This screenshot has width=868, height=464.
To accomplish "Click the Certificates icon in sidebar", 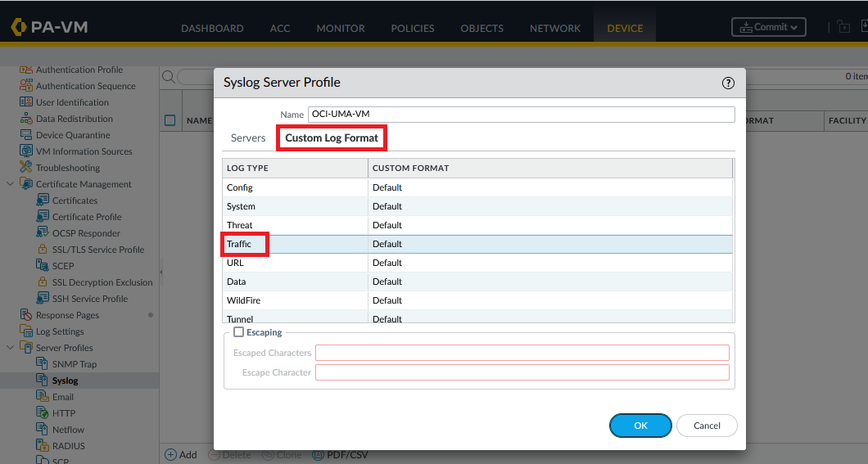I will 43,200.
